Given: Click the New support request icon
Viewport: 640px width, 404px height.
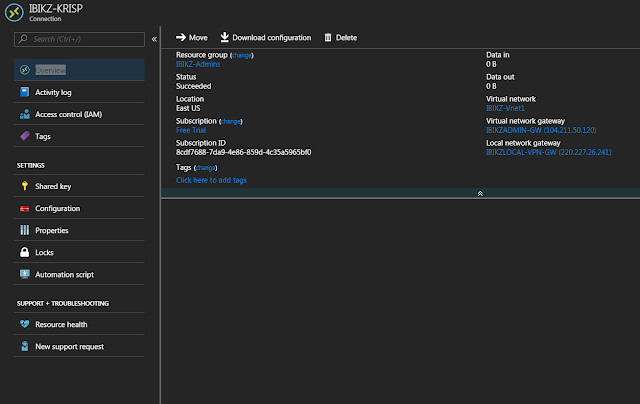Looking at the screenshot, I should (x=24, y=346).
